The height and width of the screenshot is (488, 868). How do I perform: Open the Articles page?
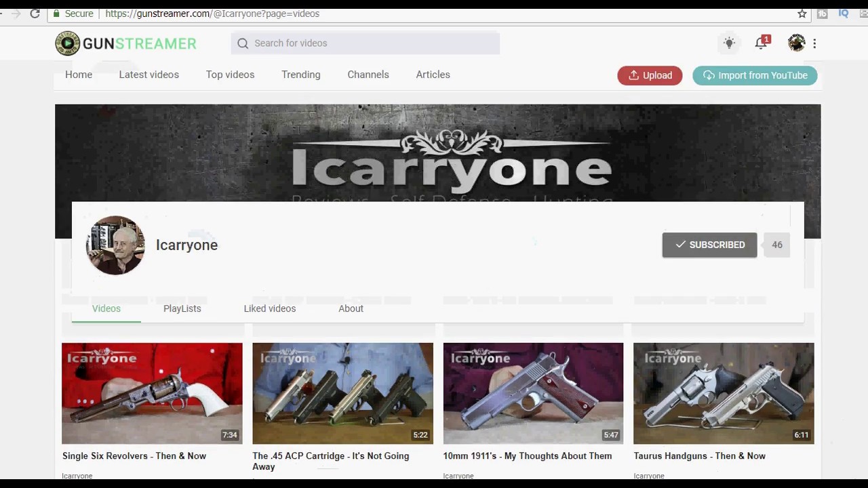click(x=433, y=75)
